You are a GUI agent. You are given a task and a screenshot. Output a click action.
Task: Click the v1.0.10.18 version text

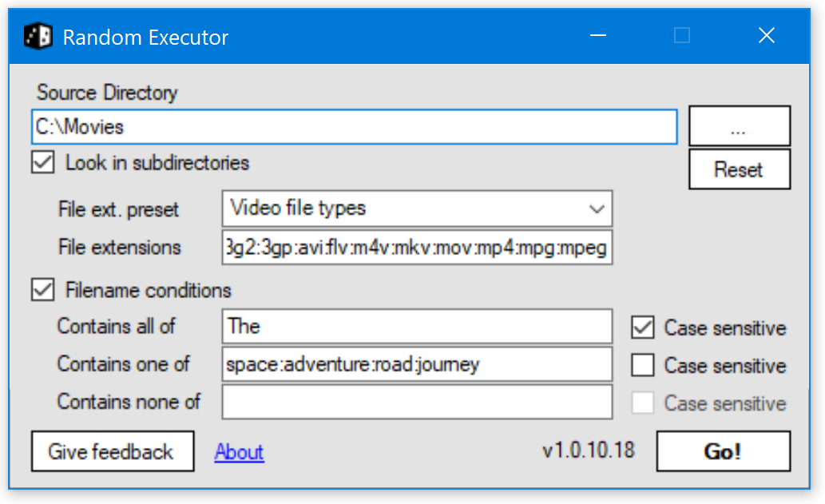589,450
